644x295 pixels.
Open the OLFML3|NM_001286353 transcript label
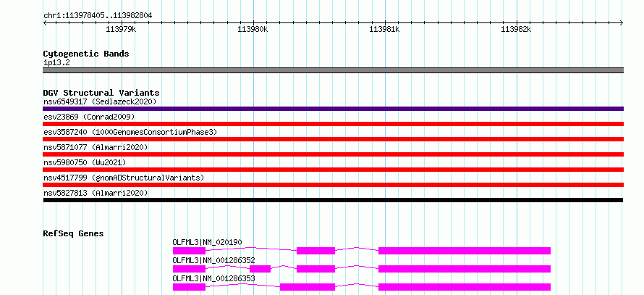pyautogui.click(x=214, y=278)
